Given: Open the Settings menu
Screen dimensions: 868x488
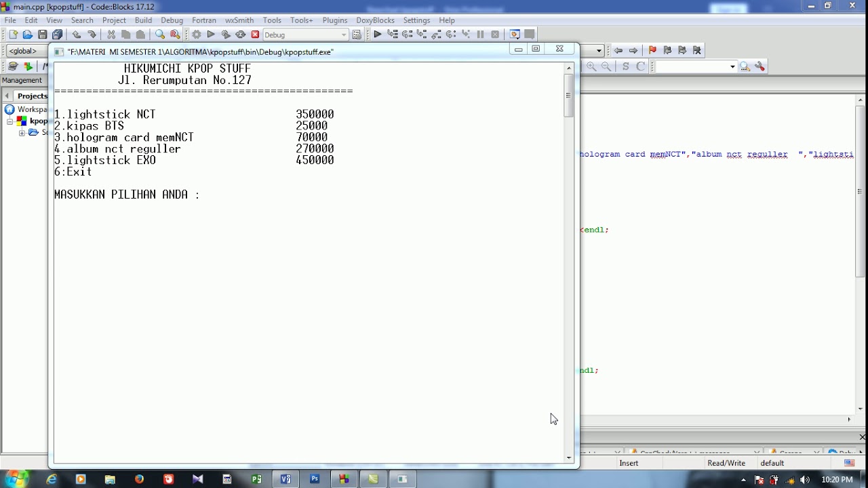Looking at the screenshot, I should click(x=416, y=20).
